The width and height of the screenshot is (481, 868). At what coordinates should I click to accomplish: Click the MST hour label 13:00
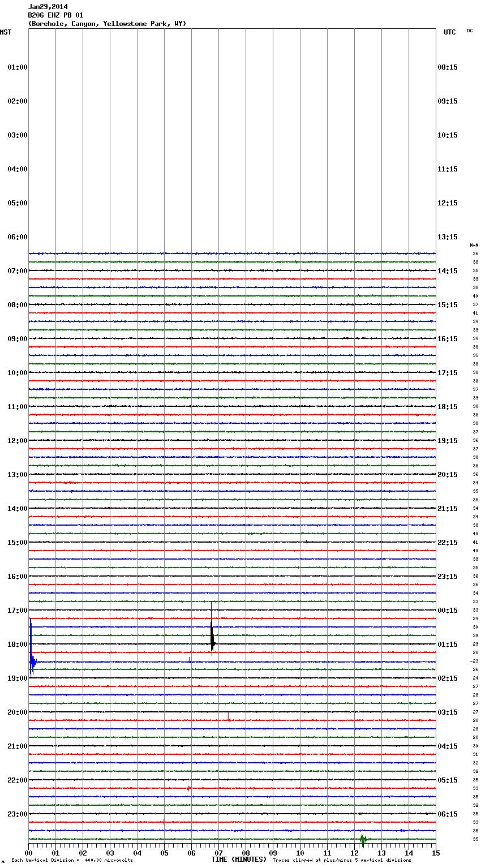(x=18, y=475)
